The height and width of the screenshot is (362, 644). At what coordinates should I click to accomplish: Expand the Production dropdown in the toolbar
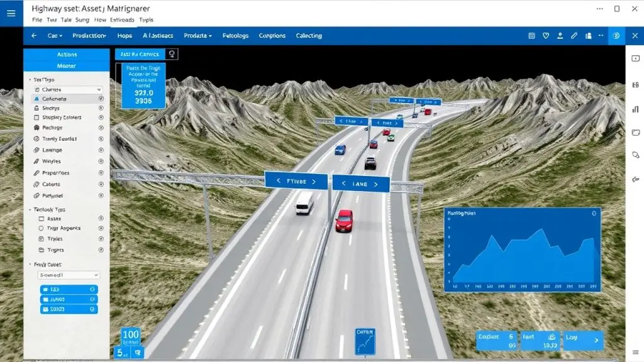[x=89, y=36]
